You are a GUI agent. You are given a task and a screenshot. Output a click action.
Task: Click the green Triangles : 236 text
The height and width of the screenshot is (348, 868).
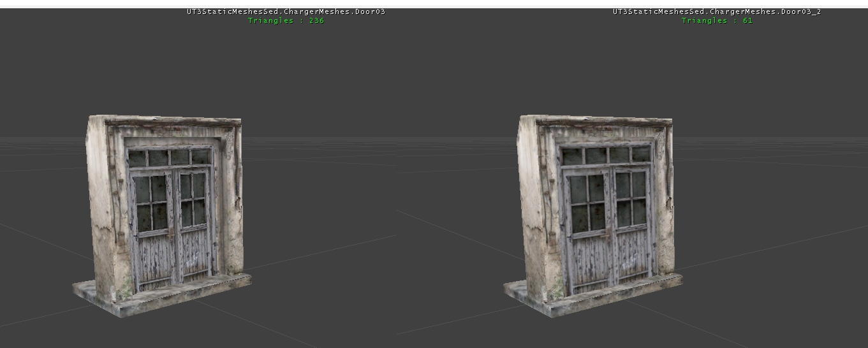click(x=286, y=20)
